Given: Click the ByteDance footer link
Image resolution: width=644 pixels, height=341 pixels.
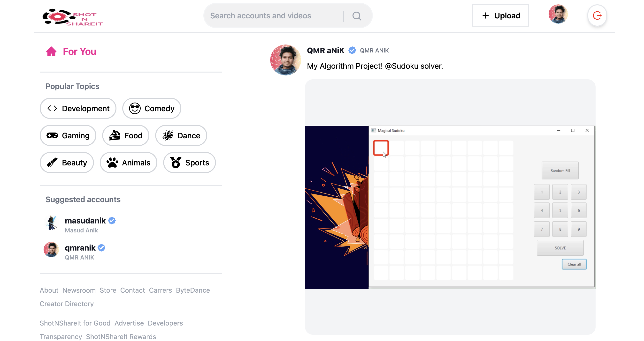Looking at the screenshot, I should coord(193,290).
